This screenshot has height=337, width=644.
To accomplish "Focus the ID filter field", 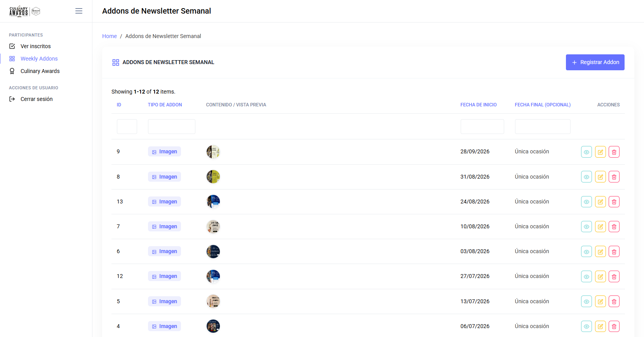I will 127,127.
